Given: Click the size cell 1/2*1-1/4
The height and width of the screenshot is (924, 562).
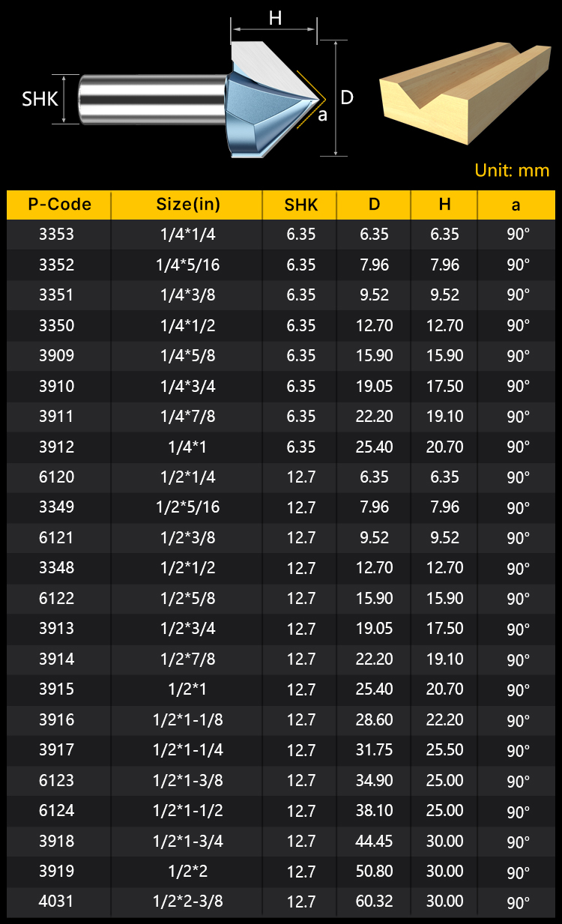Looking at the screenshot, I should [187, 750].
